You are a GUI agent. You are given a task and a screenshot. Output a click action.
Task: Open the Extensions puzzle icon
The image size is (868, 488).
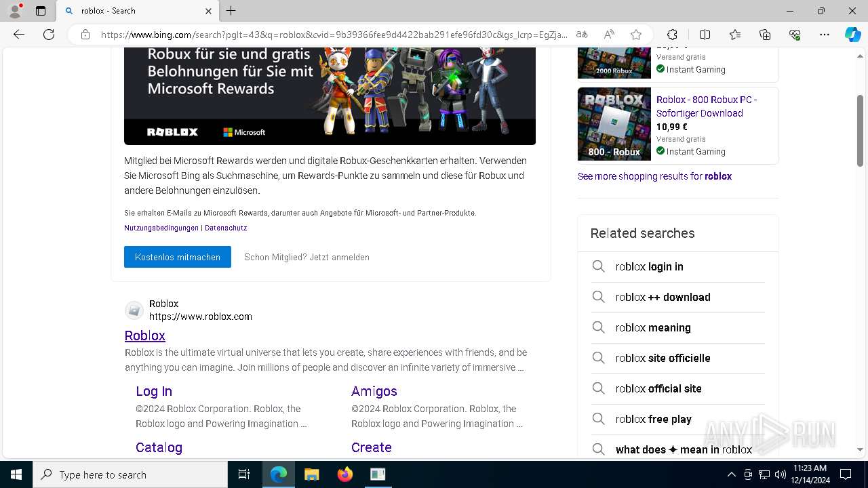pyautogui.click(x=672, y=35)
